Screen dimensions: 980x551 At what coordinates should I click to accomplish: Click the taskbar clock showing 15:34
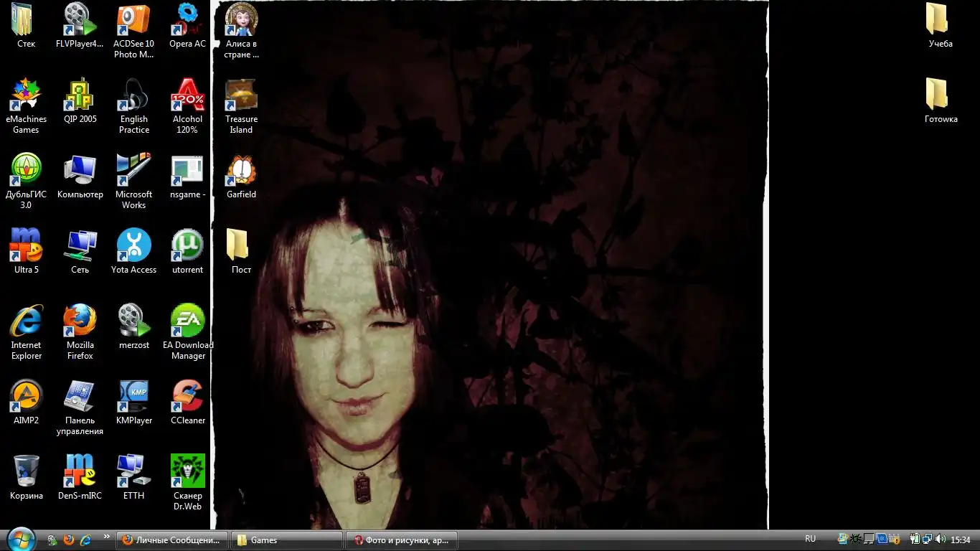[960, 540]
